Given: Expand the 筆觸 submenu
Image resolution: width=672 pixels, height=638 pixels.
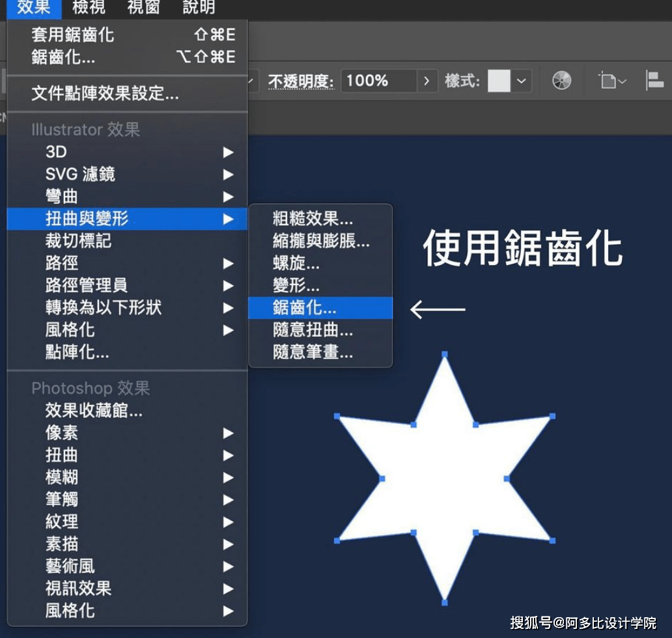Looking at the screenshot, I should (x=127, y=500).
